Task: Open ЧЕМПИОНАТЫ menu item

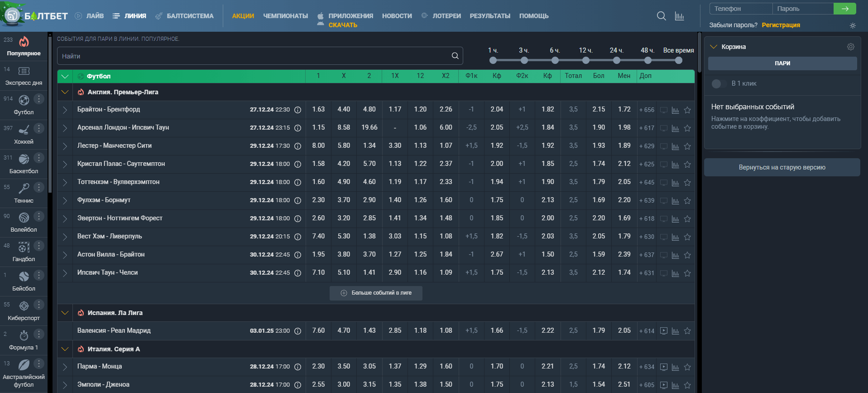Action: pyautogui.click(x=286, y=16)
